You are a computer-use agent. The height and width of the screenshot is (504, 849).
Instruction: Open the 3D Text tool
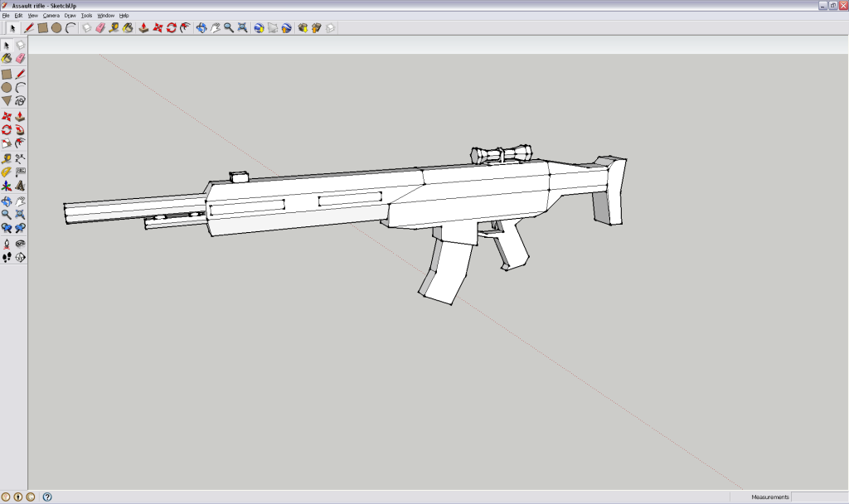point(20,186)
